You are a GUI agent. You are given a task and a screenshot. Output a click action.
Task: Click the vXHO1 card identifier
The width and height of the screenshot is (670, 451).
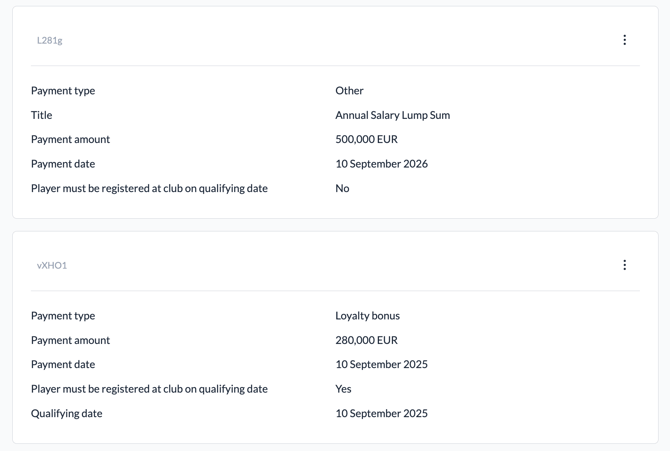(52, 266)
